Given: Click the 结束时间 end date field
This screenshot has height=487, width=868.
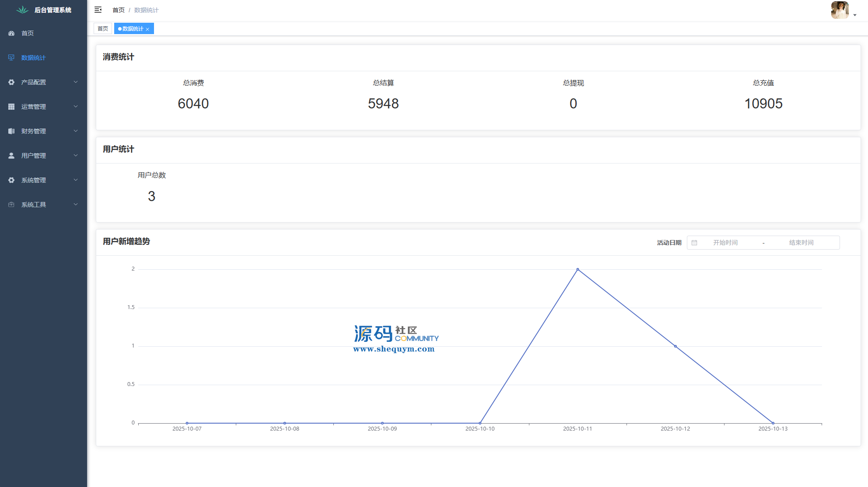Looking at the screenshot, I should [x=801, y=243].
